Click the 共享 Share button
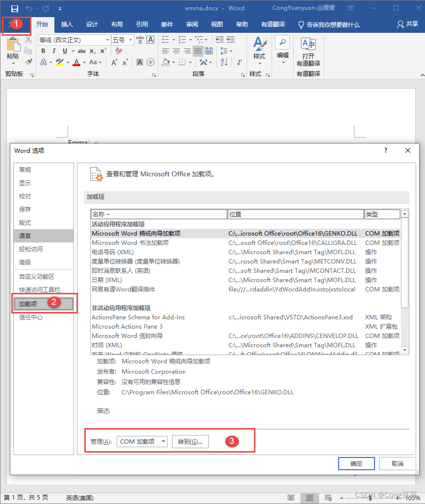This screenshot has height=504, width=425. [408, 24]
